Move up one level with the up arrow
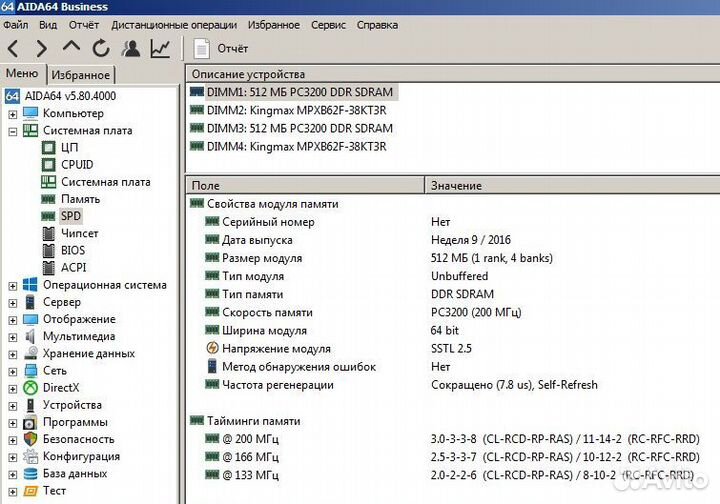The width and height of the screenshot is (720, 504). tap(71, 46)
